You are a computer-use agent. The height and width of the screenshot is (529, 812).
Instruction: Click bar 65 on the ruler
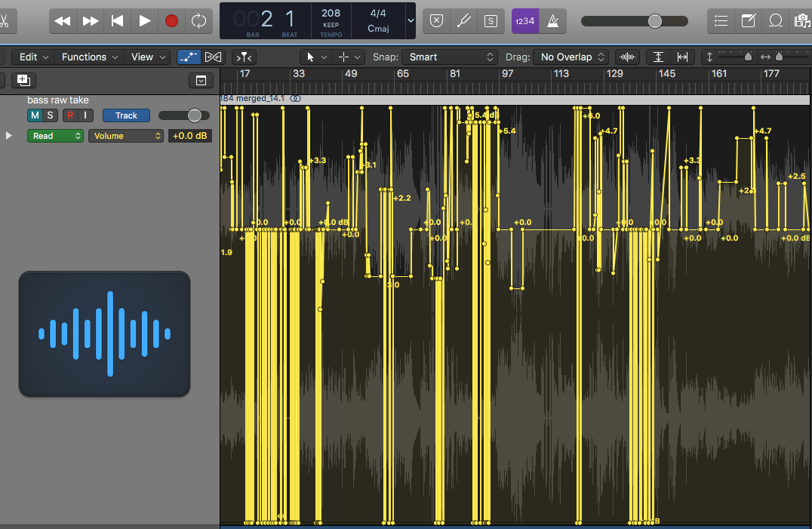(402, 73)
